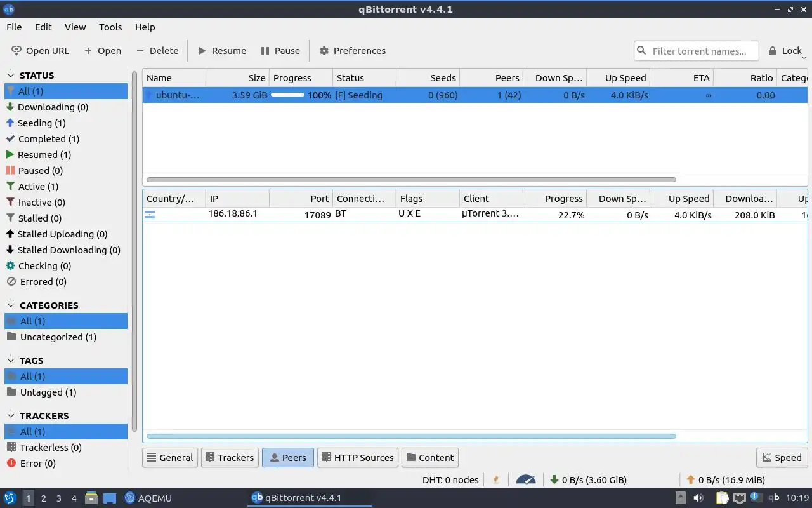Sort peers by the Client column

[491, 199]
